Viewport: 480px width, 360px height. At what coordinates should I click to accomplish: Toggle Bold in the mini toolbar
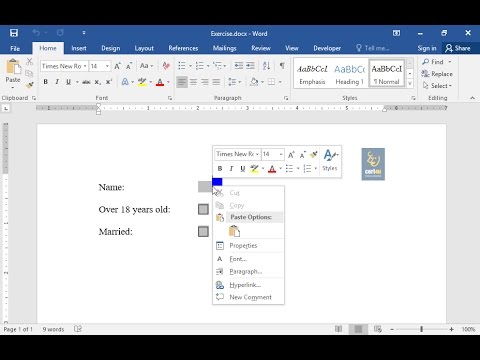coord(220,169)
